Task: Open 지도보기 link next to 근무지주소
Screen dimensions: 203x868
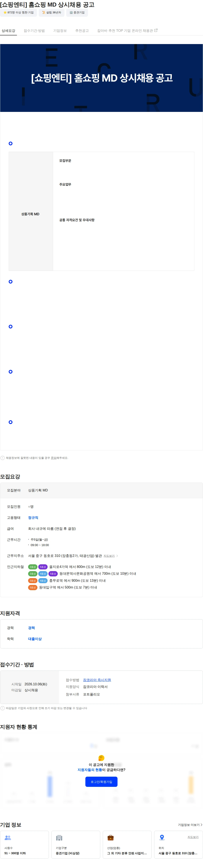Action: (109, 556)
